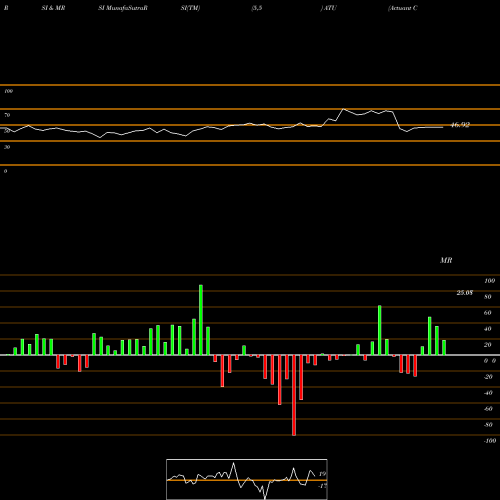500x500 pixels.
Task: Click the last green MR bar
Action: [444, 348]
